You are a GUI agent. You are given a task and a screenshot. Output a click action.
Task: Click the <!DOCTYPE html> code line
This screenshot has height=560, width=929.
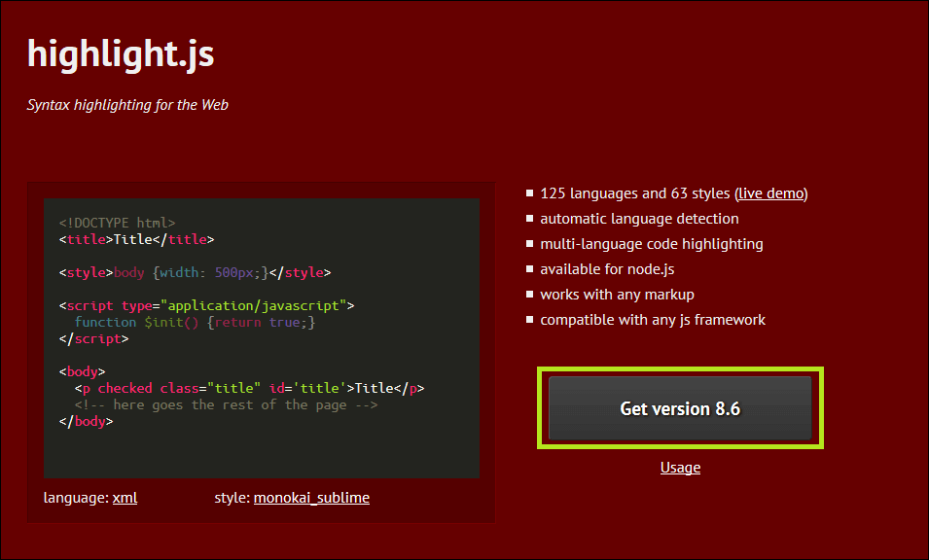pyautogui.click(x=118, y=223)
